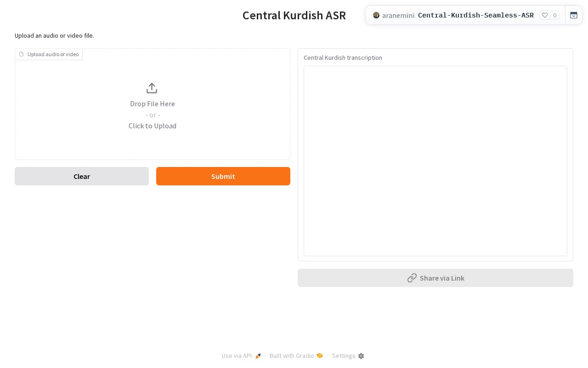Clear the upload form
Image resolution: width=588 pixels, height=368 pixels.
point(82,176)
